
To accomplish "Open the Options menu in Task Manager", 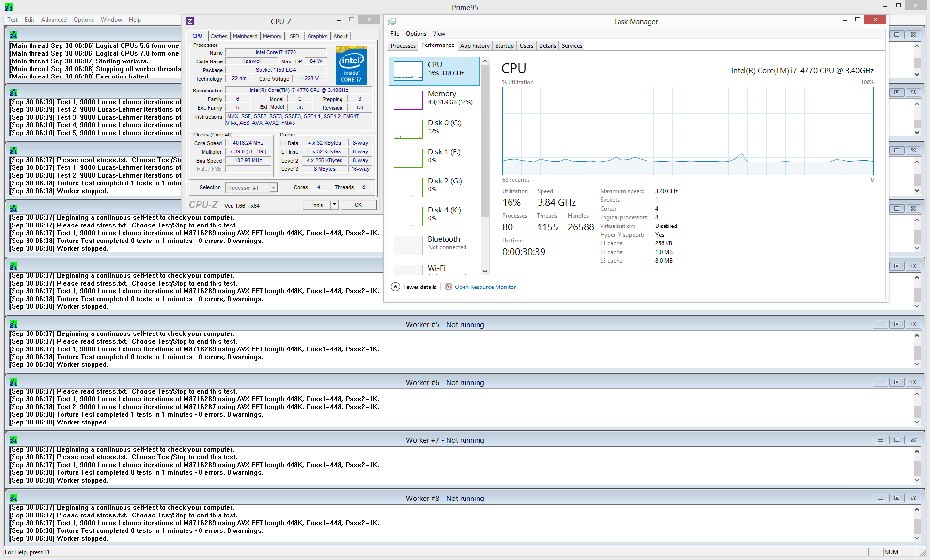I will tap(416, 34).
